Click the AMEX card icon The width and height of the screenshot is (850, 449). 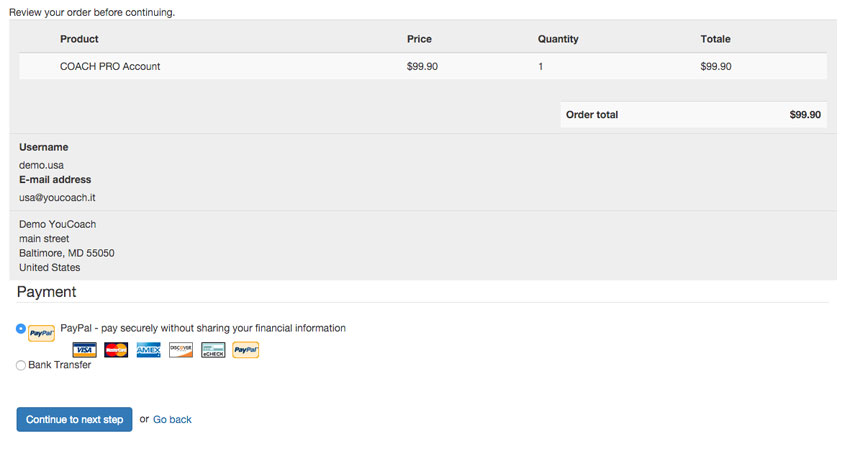pyautogui.click(x=149, y=350)
